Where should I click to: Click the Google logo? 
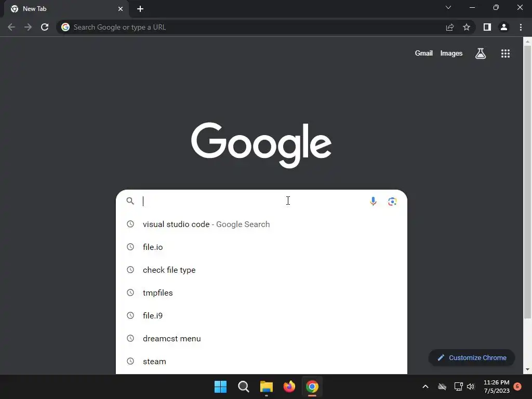[261, 145]
